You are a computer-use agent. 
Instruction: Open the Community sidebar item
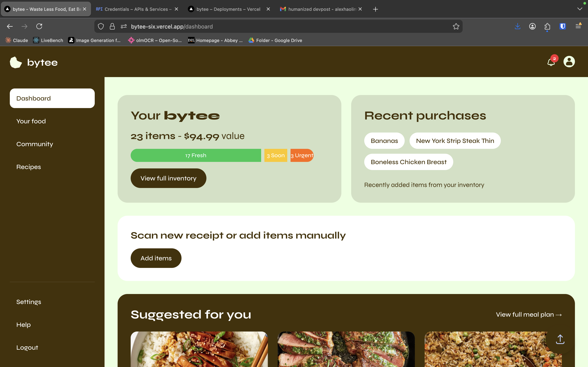35,144
